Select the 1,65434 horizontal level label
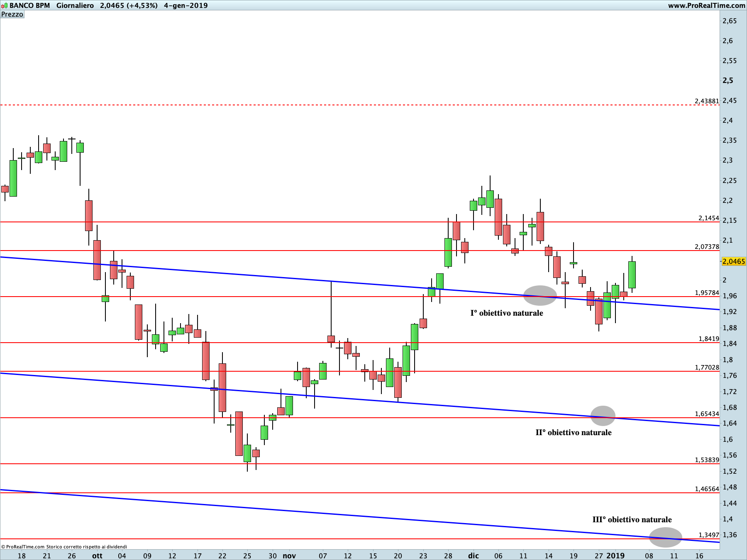 [x=707, y=414]
